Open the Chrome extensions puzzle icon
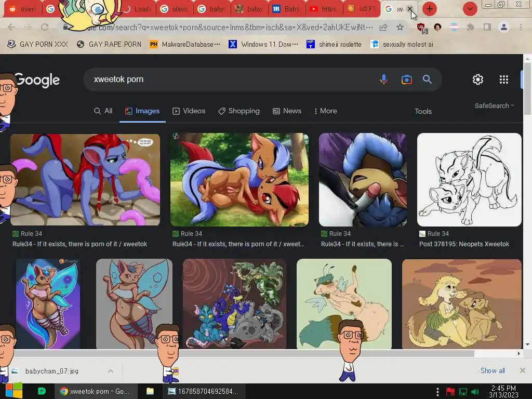The width and height of the screenshot is (532, 399). click(471, 27)
